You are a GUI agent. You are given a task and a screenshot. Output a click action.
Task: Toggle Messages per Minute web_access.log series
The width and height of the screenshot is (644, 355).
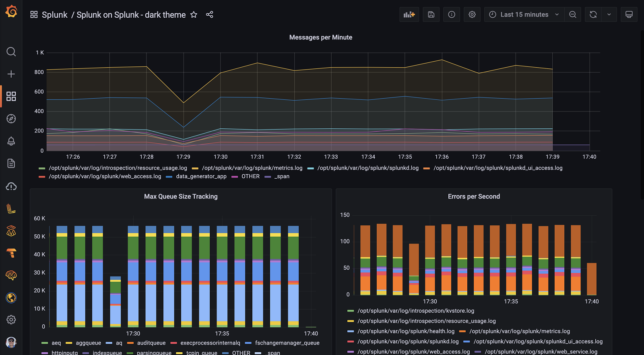[105, 176]
